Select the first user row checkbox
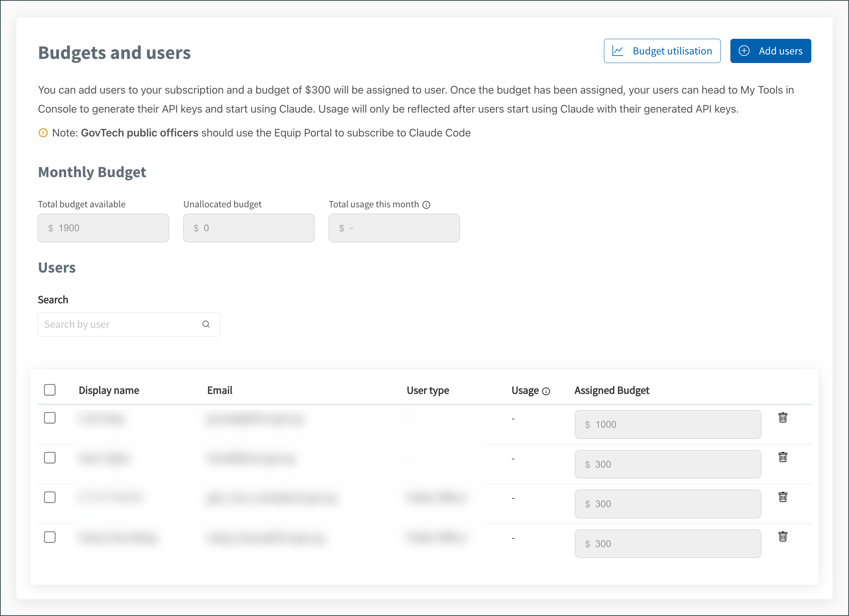This screenshot has width=849, height=616. pyautogui.click(x=50, y=418)
